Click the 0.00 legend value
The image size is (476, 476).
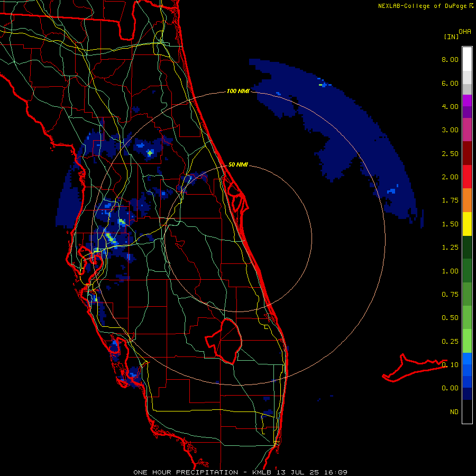[450, 388]
